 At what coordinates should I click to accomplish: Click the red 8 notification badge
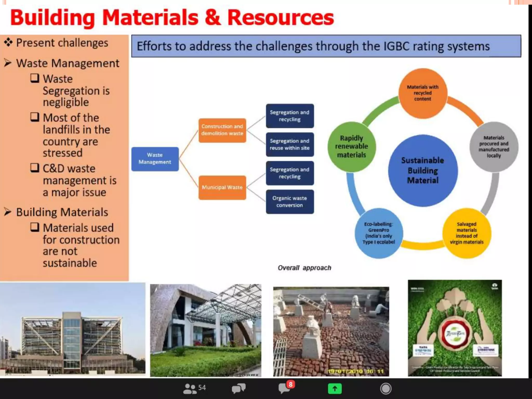[290, 384]
